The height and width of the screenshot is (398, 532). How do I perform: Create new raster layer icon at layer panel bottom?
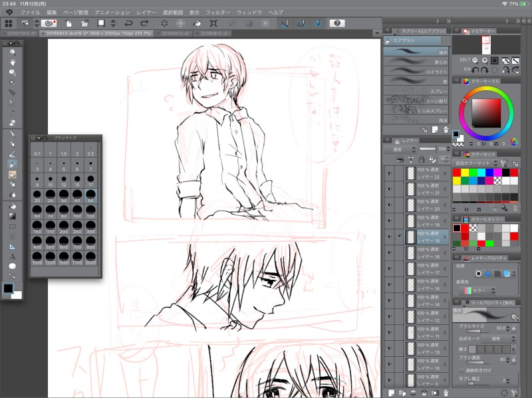[391, 393]
